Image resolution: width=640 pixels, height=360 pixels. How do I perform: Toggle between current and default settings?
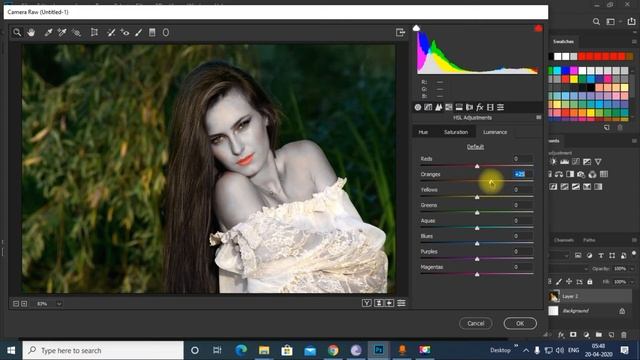coord(401,303)
